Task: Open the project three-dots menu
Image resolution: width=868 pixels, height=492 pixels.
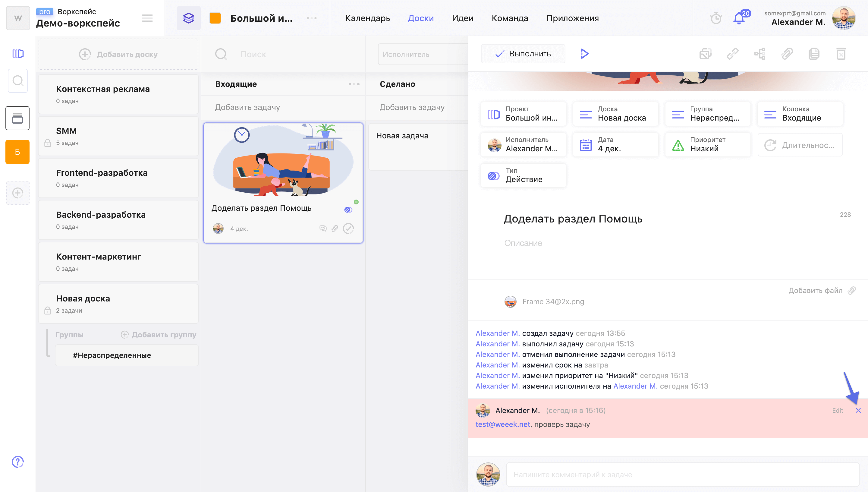Action: (x=311, y=18)
